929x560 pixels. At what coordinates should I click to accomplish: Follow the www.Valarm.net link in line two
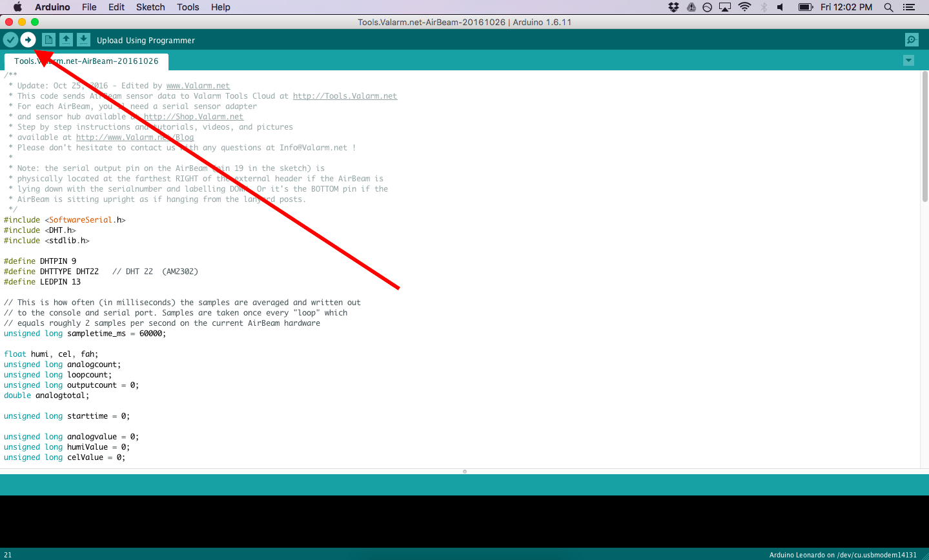(x=198, y=86)
